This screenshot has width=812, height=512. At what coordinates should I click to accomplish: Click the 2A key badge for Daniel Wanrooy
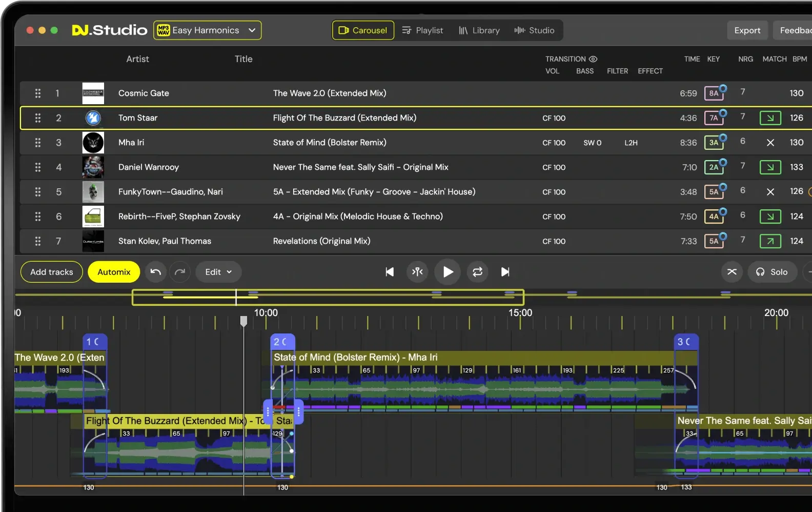[x=714, y=167]
